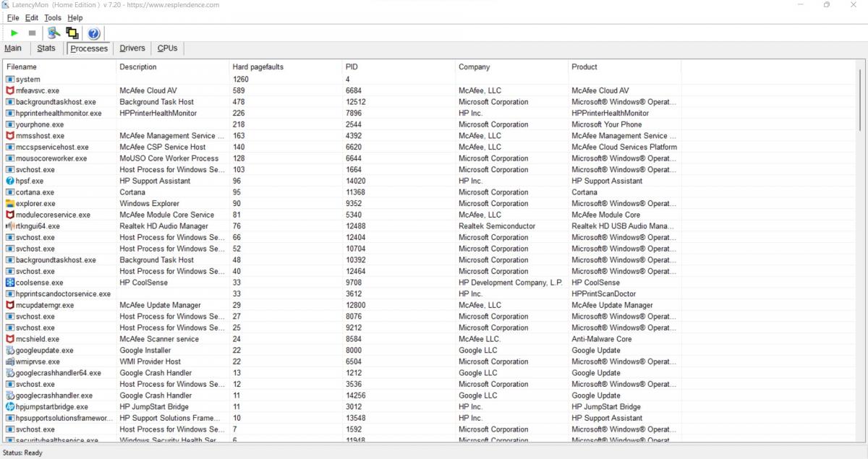Click the Realtek speaker icon beside rtkngui64.exe
The image size is (868, 459).
pos(10,226)
